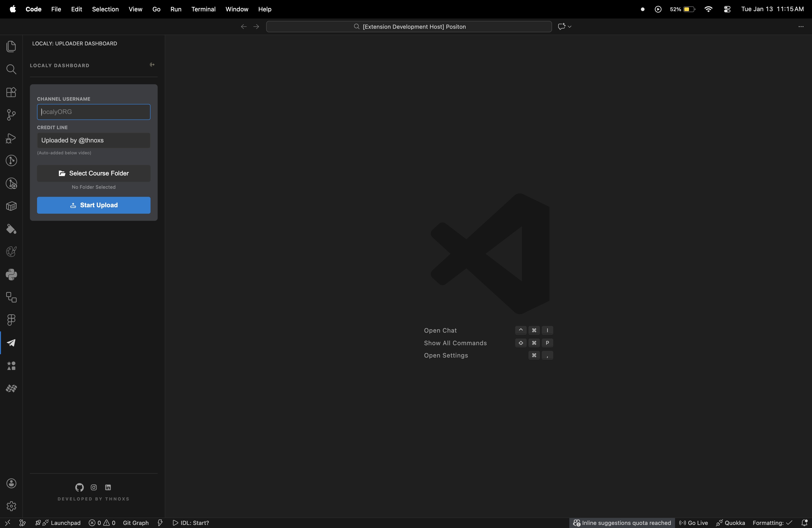Click Select Course Folder button
This screenshot has height=528, width=812.
tap(94, 173)
